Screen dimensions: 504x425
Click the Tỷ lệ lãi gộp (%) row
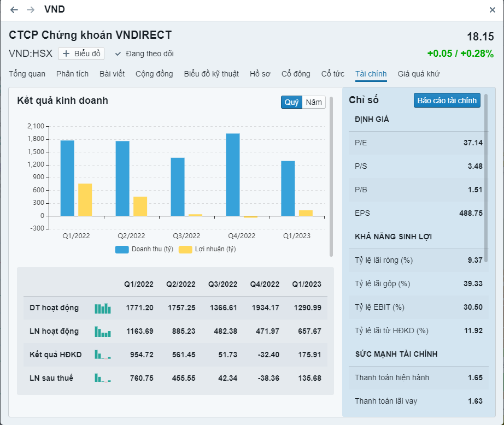[419, 284]
